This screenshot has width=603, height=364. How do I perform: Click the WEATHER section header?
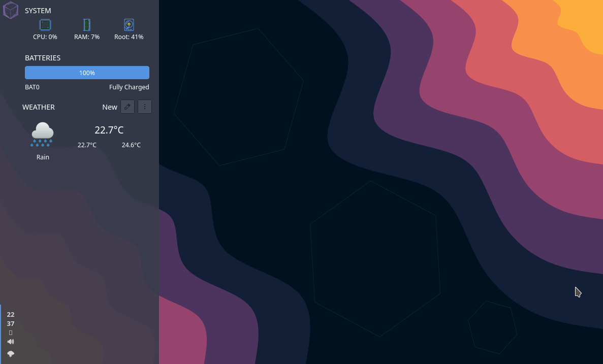coord(39,107)
